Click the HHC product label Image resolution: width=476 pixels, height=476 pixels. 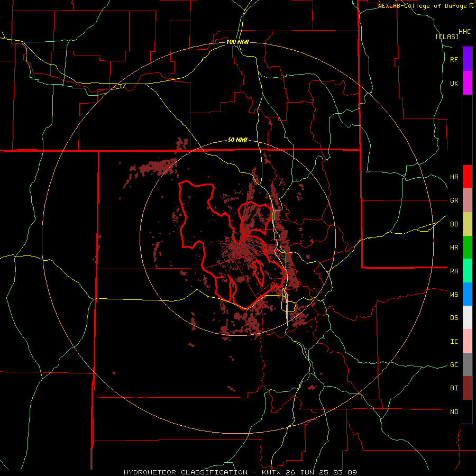point(464,32)
